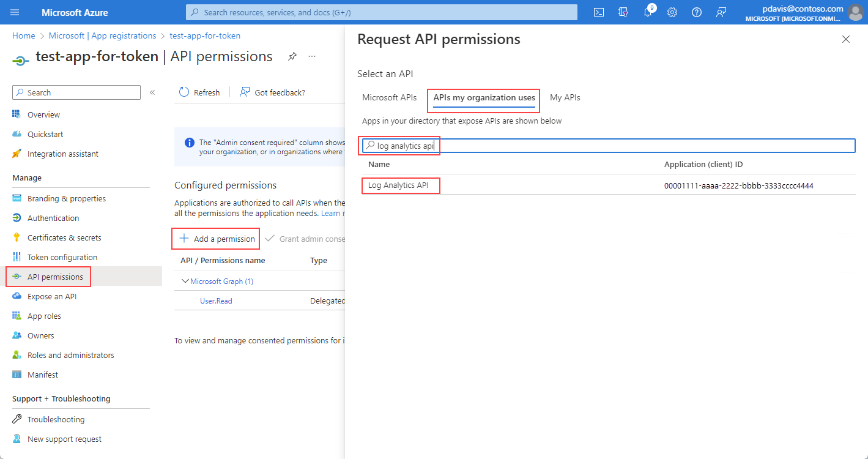
Task: Pin the API permissions blade
Action: point(292,56)
